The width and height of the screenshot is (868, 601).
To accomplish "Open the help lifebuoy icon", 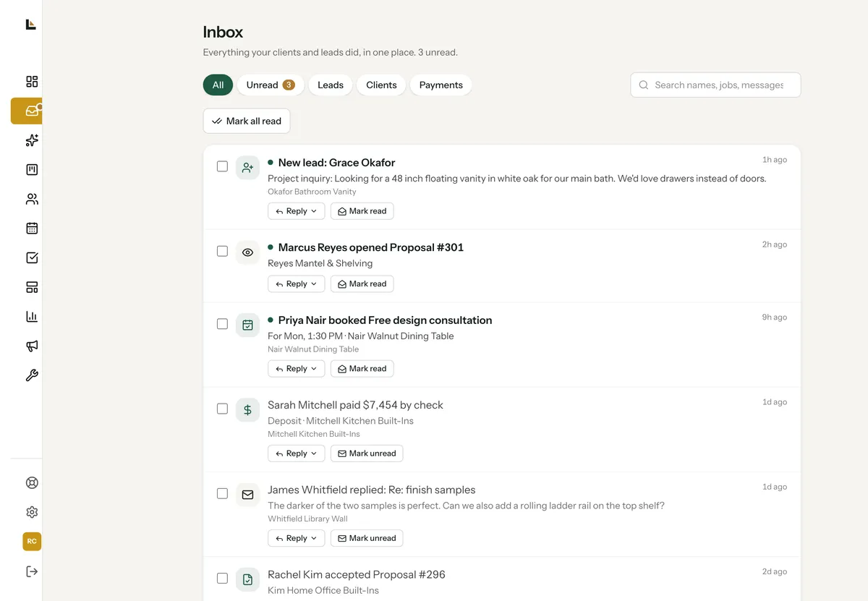I will click(x=32, y=483).
